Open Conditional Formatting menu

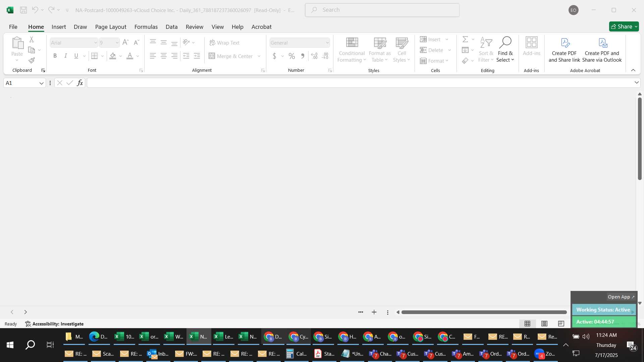click(352, 50)
